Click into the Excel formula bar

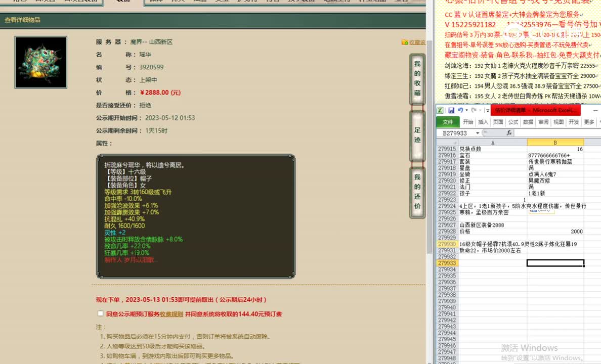[x=557, y=133]
